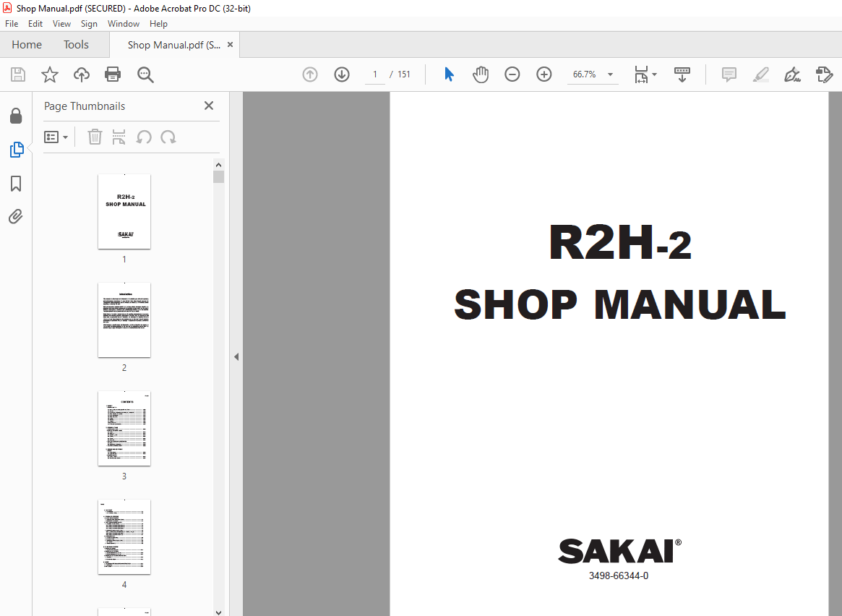Close the Page Thumbnails panel
Screen dimensions: 842x616
[209, 106]
